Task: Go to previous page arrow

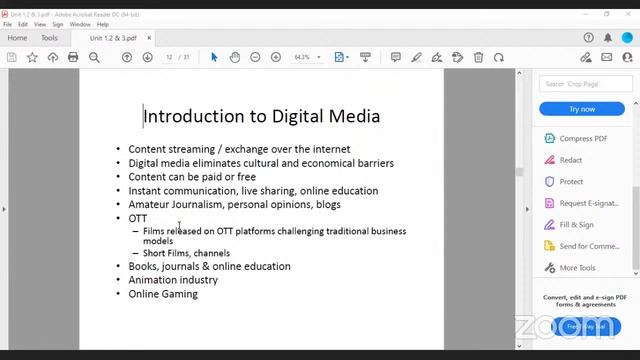Action: [127, 57]
